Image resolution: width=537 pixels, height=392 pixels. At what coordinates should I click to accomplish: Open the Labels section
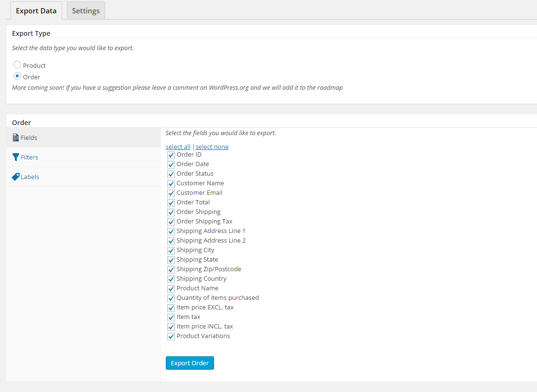tap(30, 177)
